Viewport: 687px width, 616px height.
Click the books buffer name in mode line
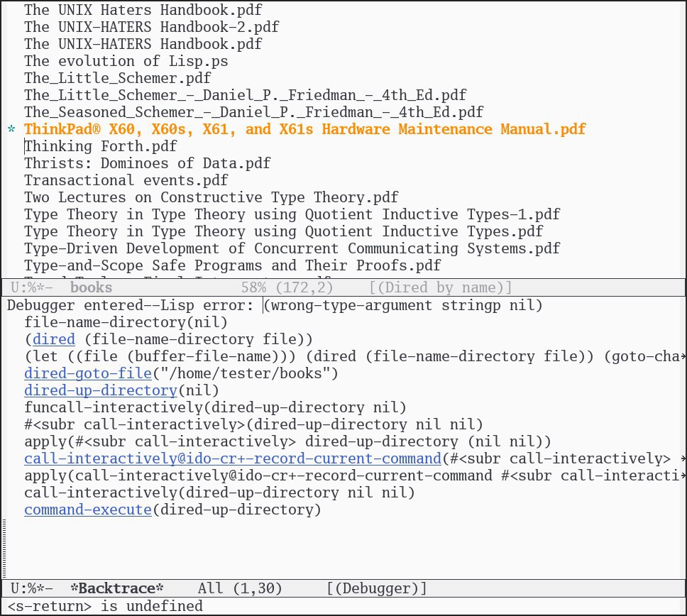pos(91,288)
